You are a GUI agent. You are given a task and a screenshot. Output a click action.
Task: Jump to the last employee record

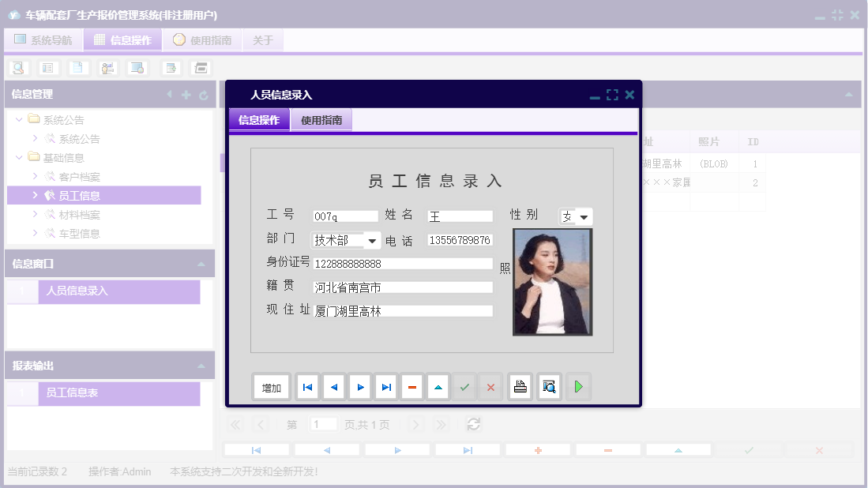(x=386, y=386)
